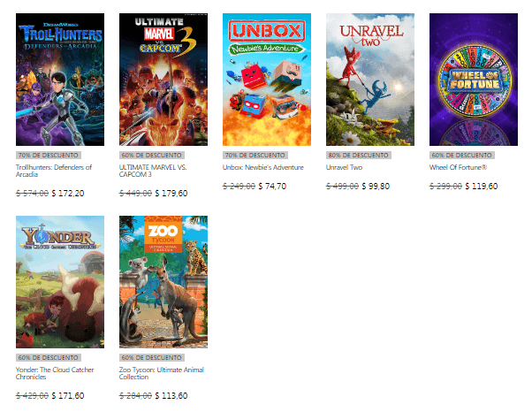Click the Wheel Of Fortune title link
The height and width of the screenshot is (412, 532).
458,167
